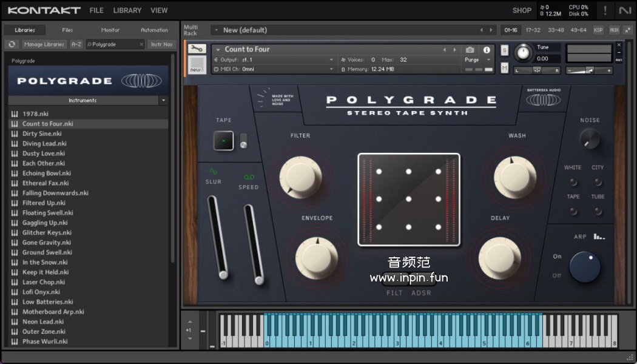
Task: Open the SHOP link
Action: click(x=522, y=10)
